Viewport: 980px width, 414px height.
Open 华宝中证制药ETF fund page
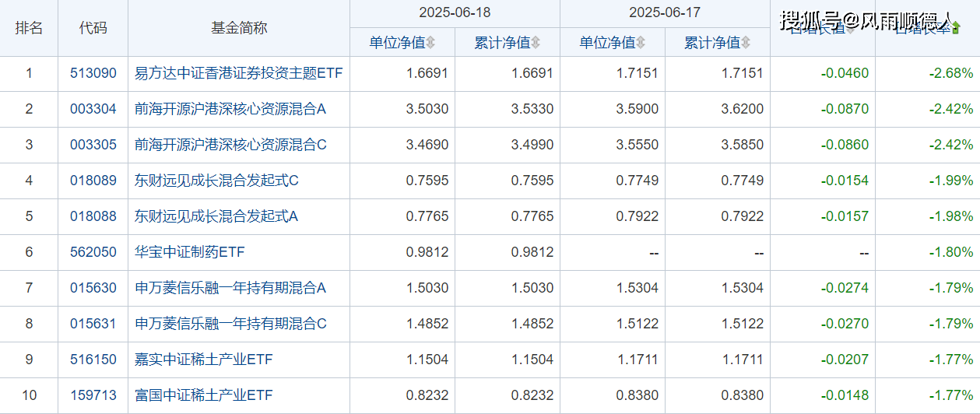(x=190, y=253)
